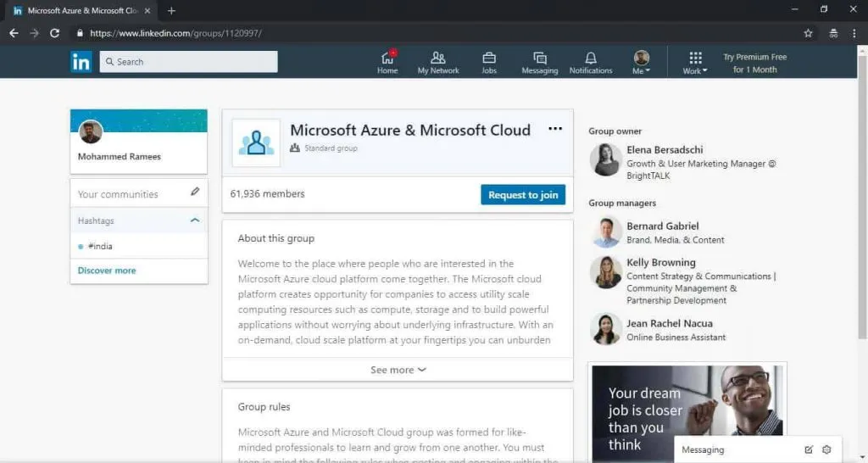Click the group logo image

click(256, 143)
